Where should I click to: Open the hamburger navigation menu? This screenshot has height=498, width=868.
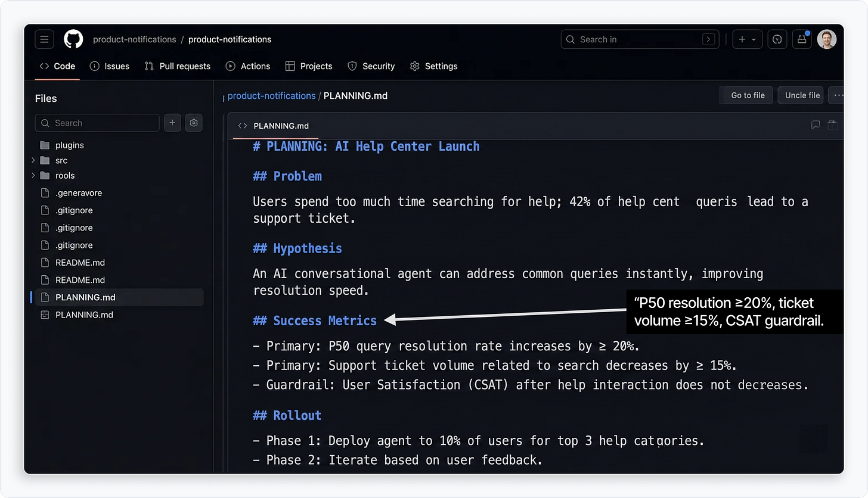45,39
